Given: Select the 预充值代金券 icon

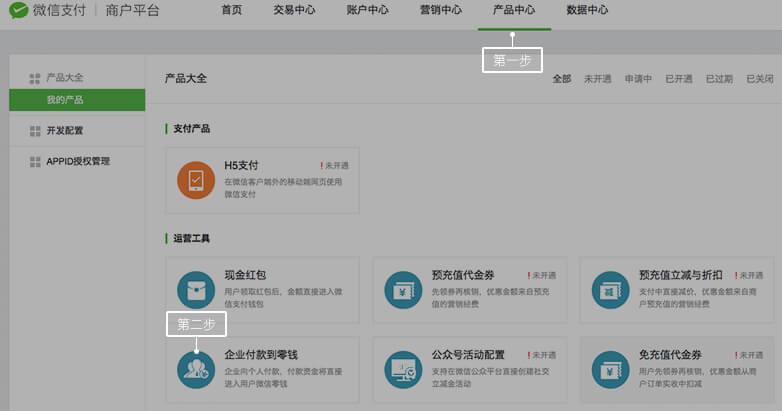Looking at the screenshot, I should [403, 289].
